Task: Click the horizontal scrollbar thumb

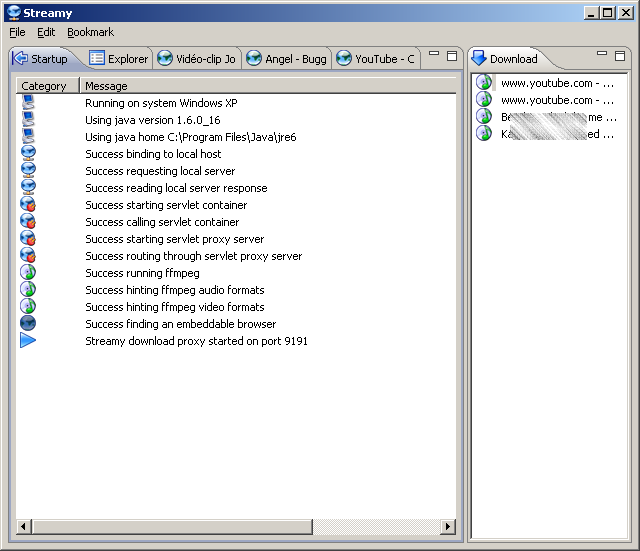Action: [x=172, y=527]
